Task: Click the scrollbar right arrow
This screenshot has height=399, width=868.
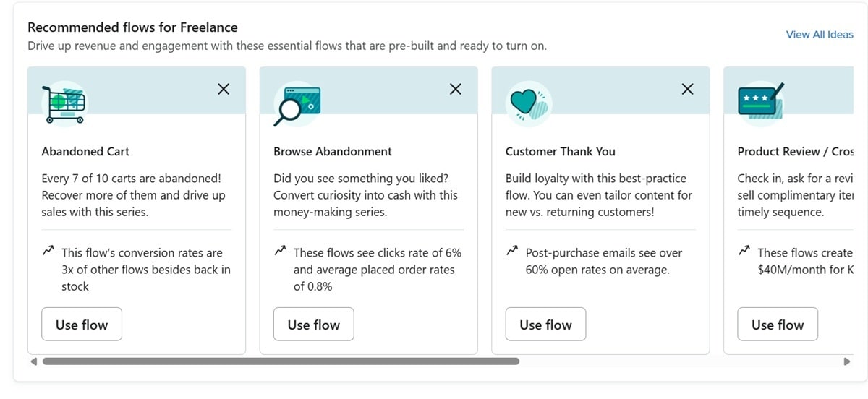Action: tap(847, 361)
